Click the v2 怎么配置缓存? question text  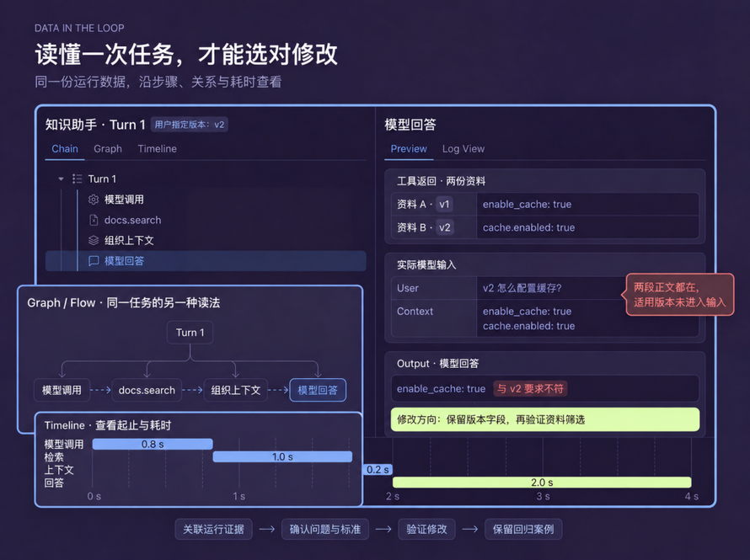click(522, 288)
